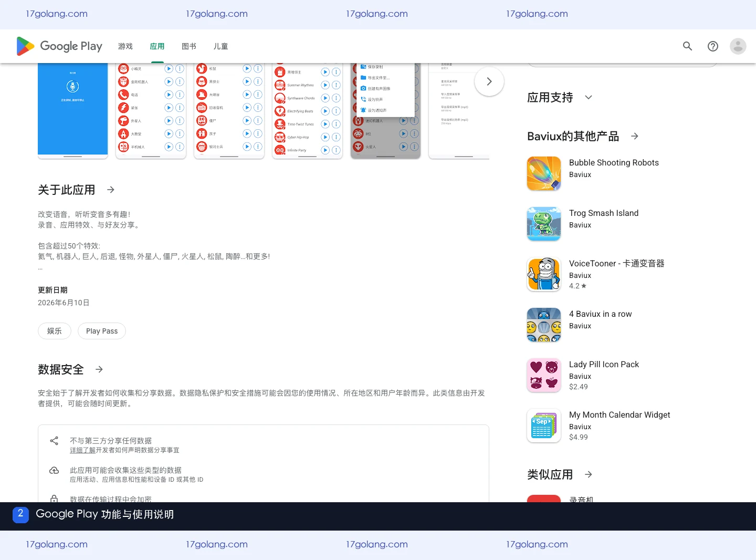Open the search magnifier icon
Image resolution: width=756 pixels, height=560 pixels.
[x=687, y=46]
